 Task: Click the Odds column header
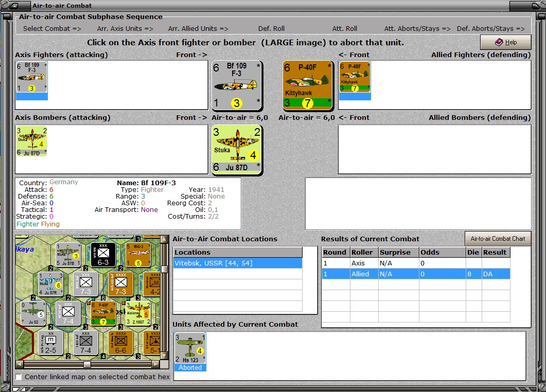point(443,253)
